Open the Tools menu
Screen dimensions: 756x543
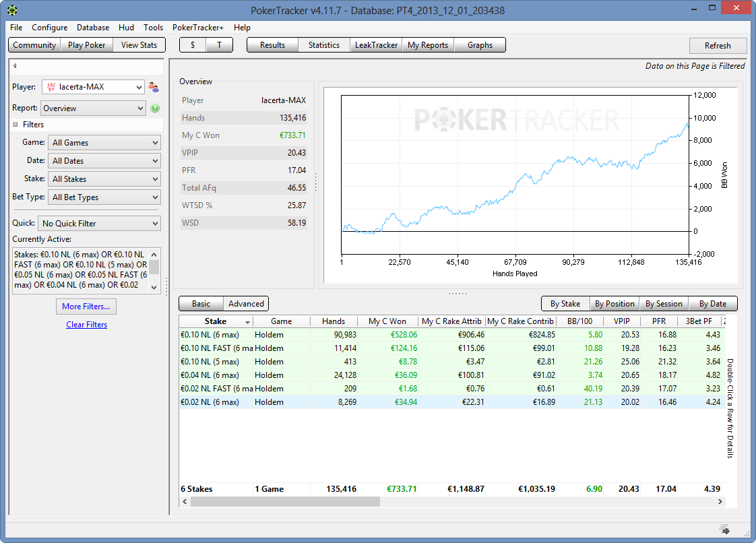tap(154, 28)
